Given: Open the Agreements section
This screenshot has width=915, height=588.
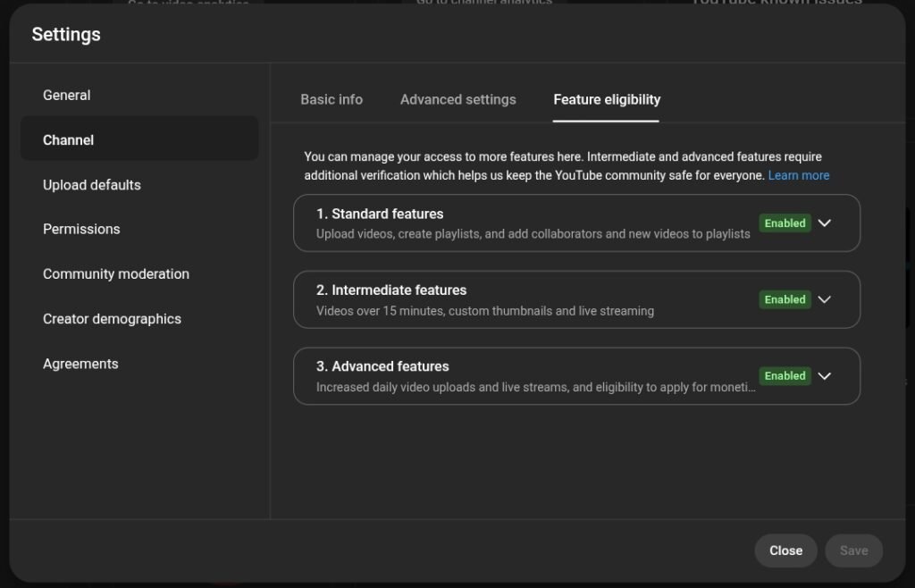Looking at the screenshot, I should point(80,364).
